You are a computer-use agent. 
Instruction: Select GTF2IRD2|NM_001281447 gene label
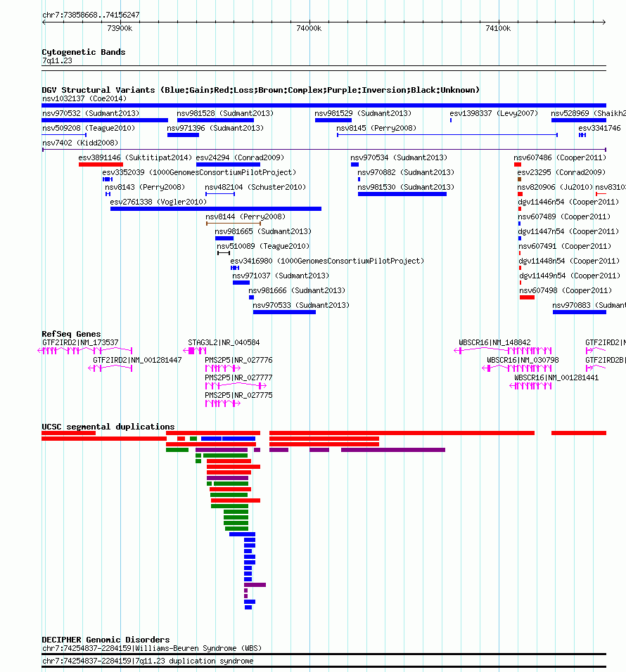[137, 361]
